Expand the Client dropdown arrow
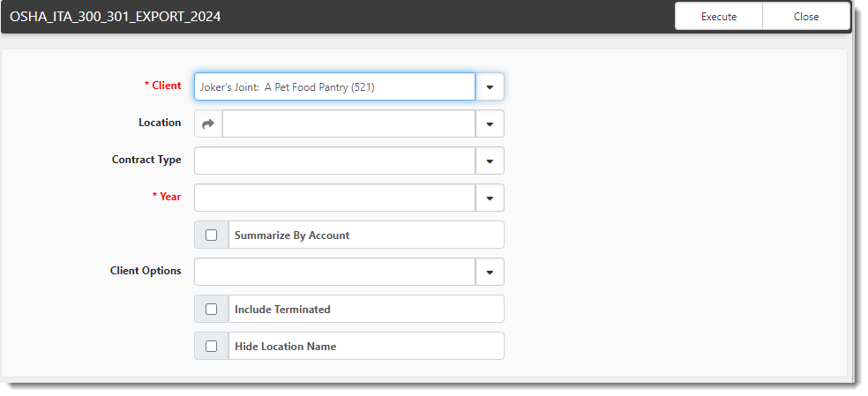The height and width of the screenshot is (396, 868). [490, 86]
